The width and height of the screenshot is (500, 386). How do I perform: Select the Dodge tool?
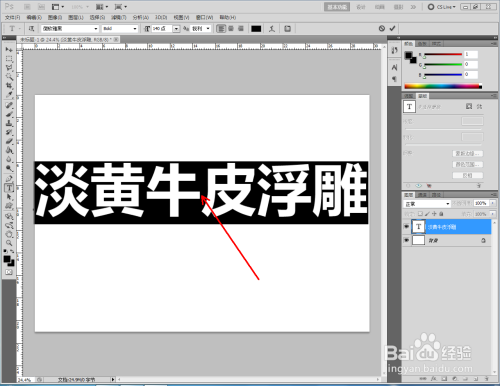pyautogui.click(x=9, y=168)
